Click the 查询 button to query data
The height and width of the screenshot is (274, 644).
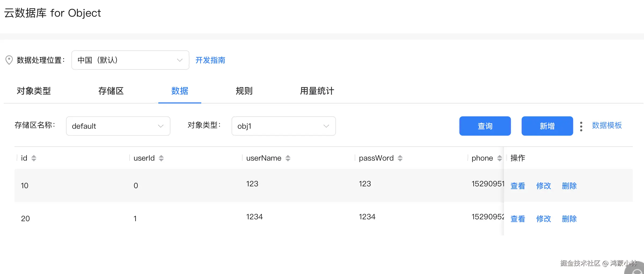[485, 126]
